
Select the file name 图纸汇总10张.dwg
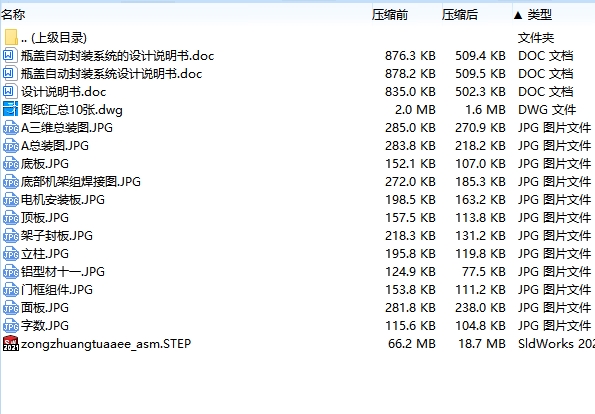pos(72,110)
